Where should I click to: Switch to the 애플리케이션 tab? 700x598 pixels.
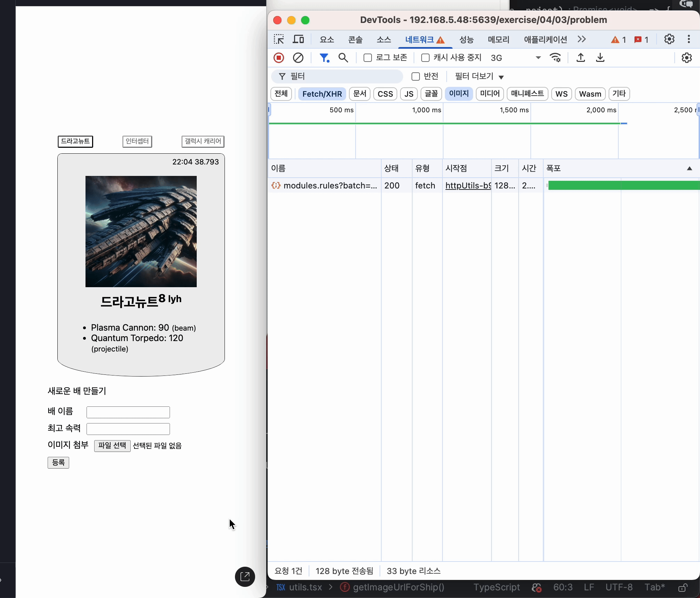click(545, 40)
